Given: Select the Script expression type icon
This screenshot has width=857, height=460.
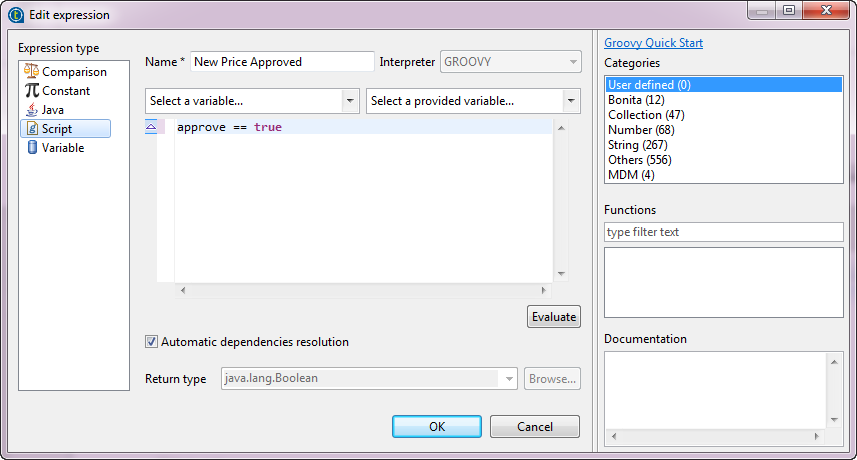Looking at the screenshot, I should click(31, 129).
